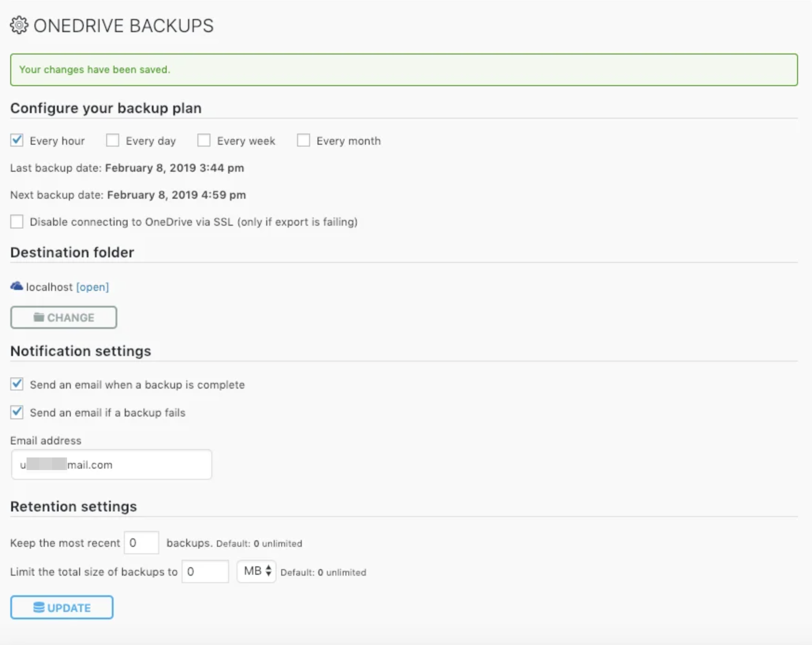Click the Every hour label text
The width and height of the screenshot is (812, 645).
click(57, 141)
